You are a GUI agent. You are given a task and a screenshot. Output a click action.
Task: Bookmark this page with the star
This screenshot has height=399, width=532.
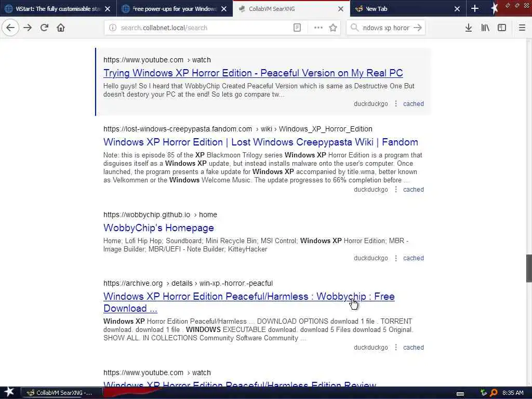(333, 28)
